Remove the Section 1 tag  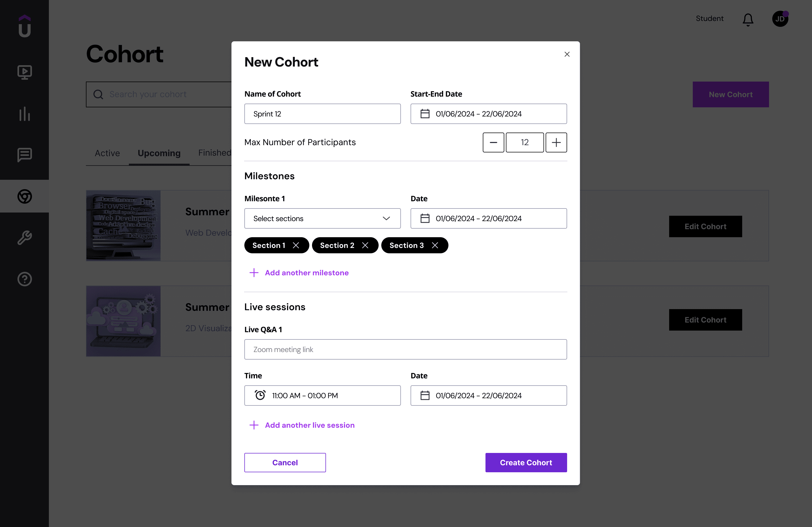point(296,246)
